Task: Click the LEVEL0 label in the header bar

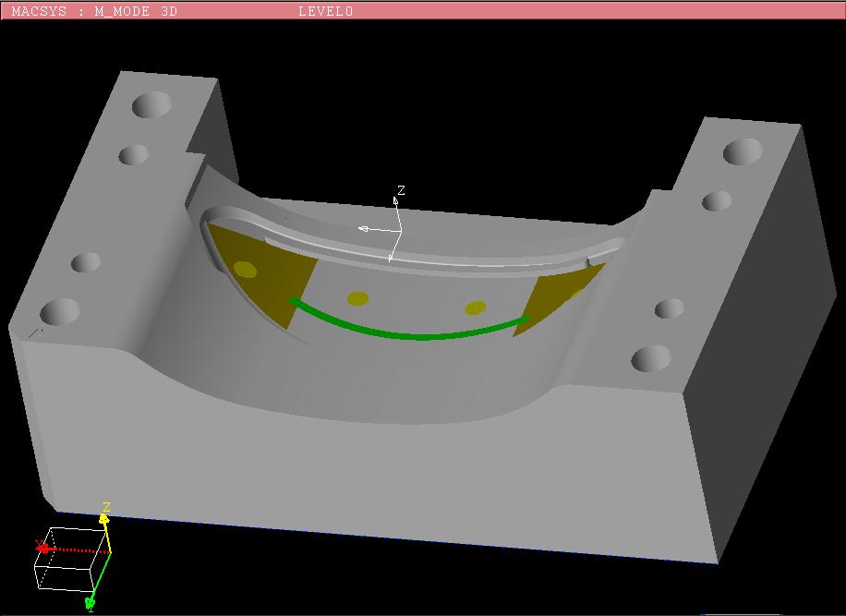Action: 325,11
